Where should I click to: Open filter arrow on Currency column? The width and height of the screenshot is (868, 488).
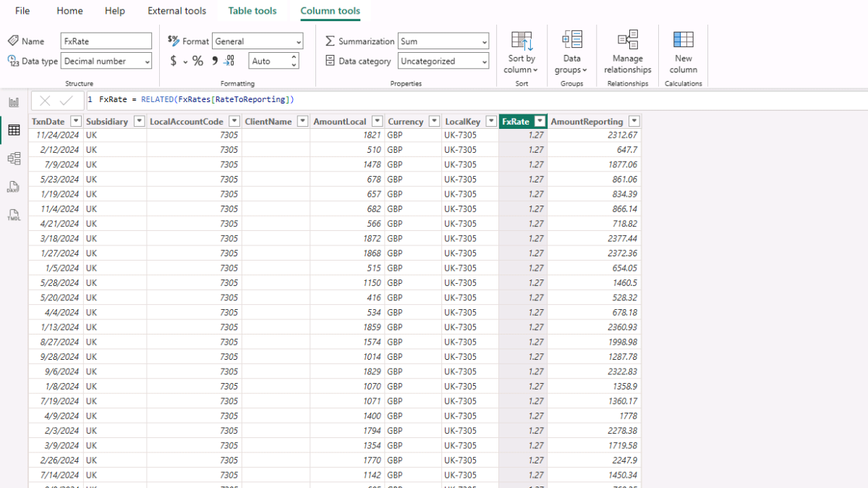434,122
